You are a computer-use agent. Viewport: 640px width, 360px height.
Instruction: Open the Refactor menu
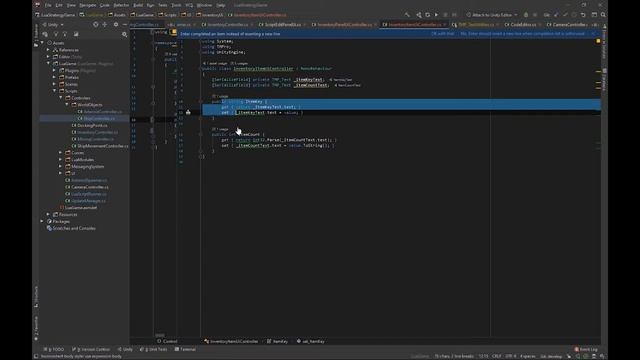[121, 5]
